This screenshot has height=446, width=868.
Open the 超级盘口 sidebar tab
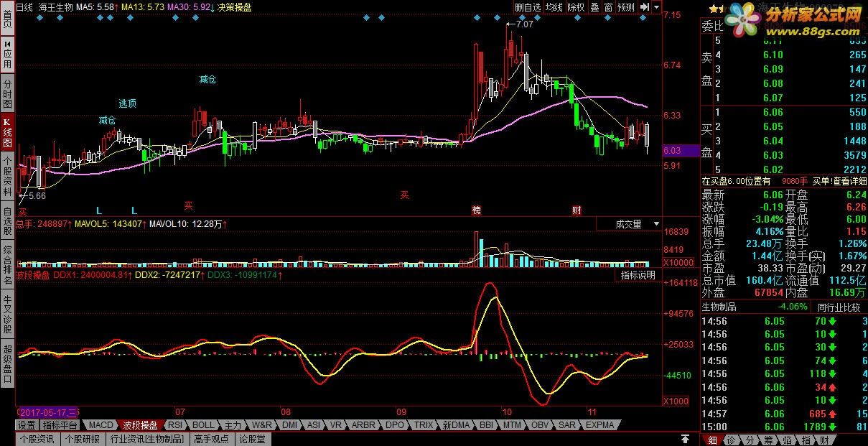6,363
